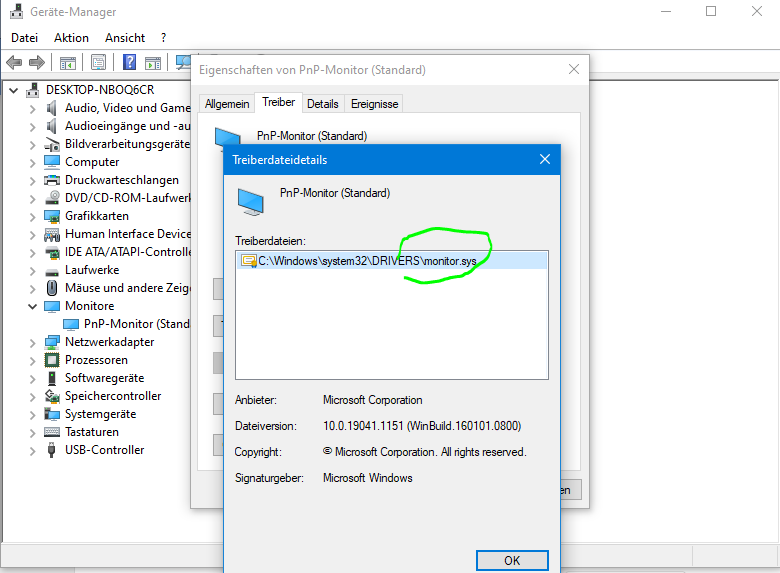
Task: Switch to the Details tab
Action: point(322,104)
